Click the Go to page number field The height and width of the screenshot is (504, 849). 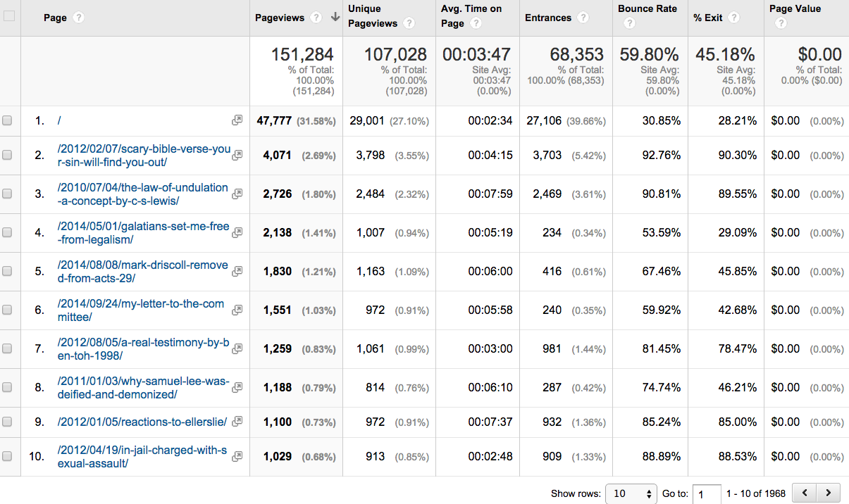(707, 493)
